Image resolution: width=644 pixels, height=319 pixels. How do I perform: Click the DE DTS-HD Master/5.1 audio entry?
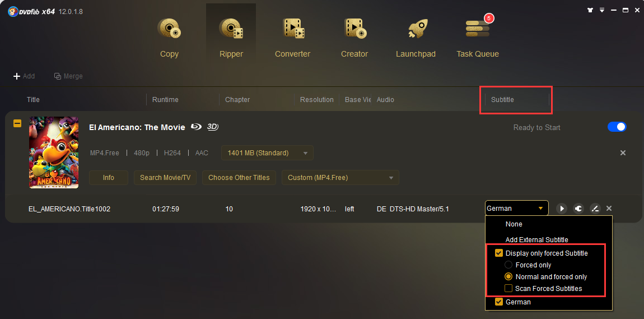[413, 209]
